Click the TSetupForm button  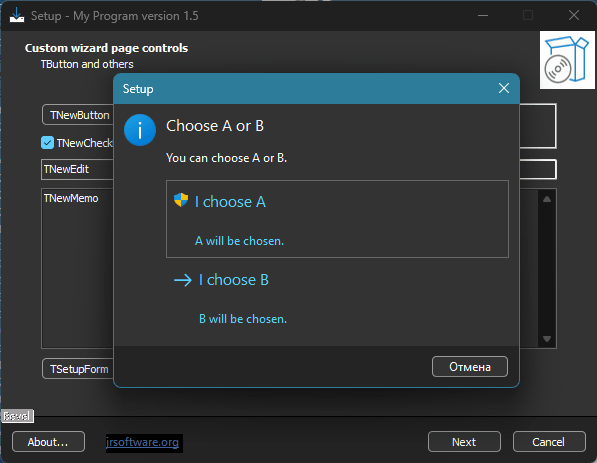tap(78, 369)
